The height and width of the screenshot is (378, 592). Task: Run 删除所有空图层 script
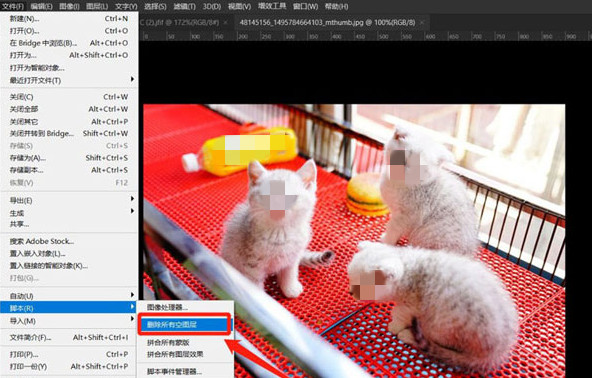click(185, 324)
